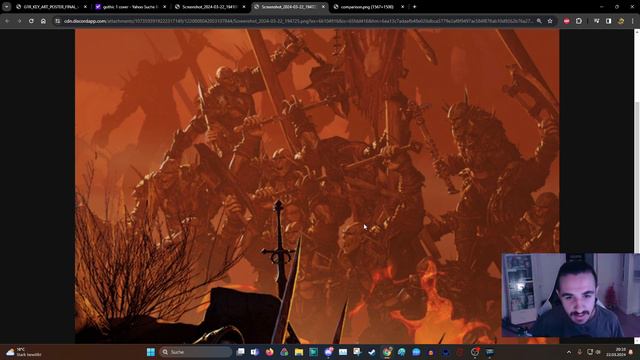The height and width of the screenshot is (360, 640).
Task: Switch to the gothic 1 cover Yahoo Suche tab
Action: [x=131, y=7]
